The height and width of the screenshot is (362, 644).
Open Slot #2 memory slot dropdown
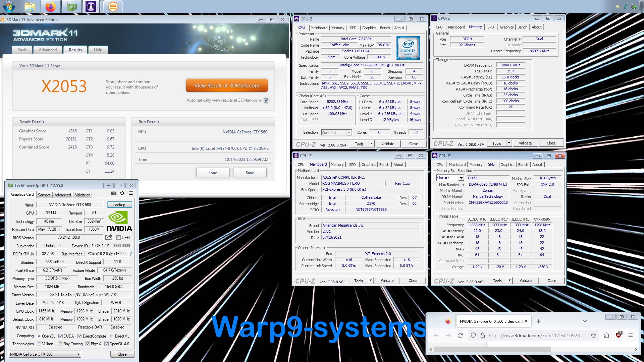tap(450, 178)
